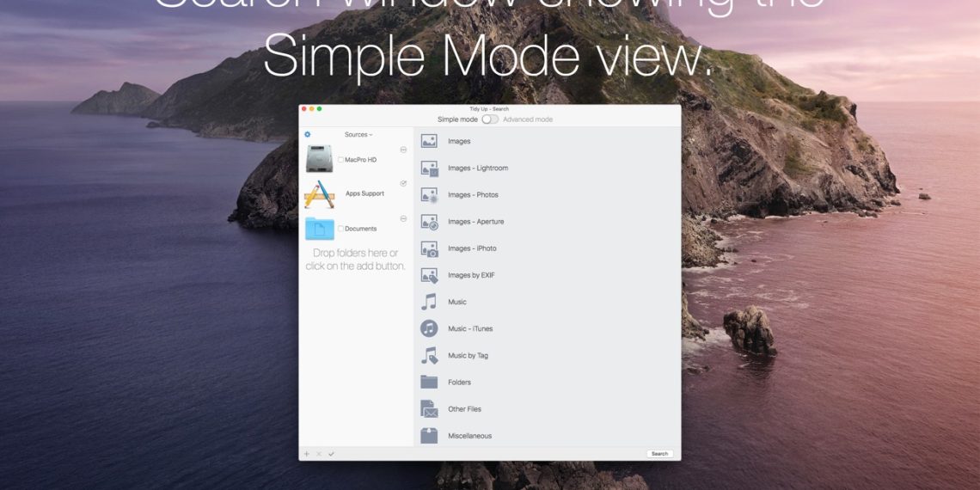Image resolution: width=980 pixels, height=490 pixels.
Task: Choose the Music by Tag icon
Action: point(429,355)
